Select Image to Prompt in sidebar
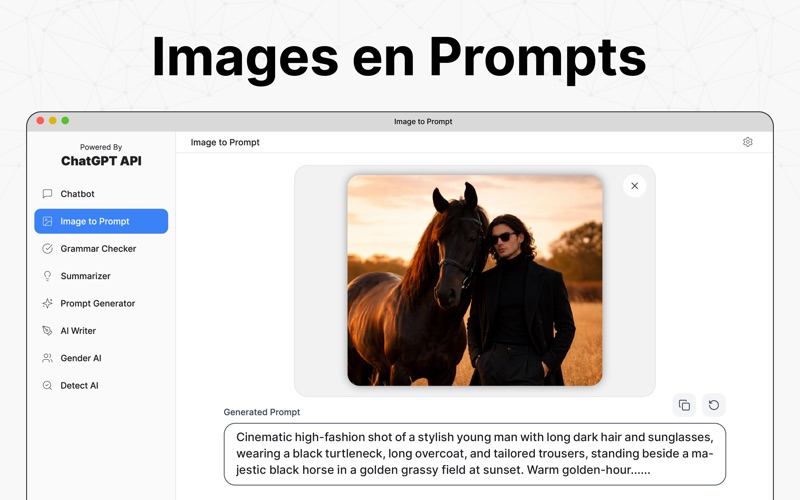 click(x=101, y=221)
